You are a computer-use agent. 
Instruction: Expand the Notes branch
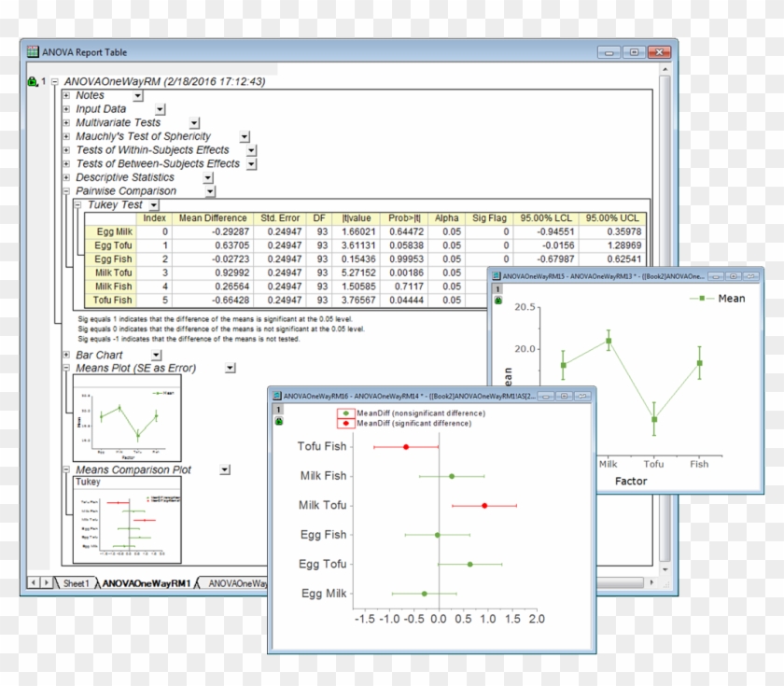point(64,95)
